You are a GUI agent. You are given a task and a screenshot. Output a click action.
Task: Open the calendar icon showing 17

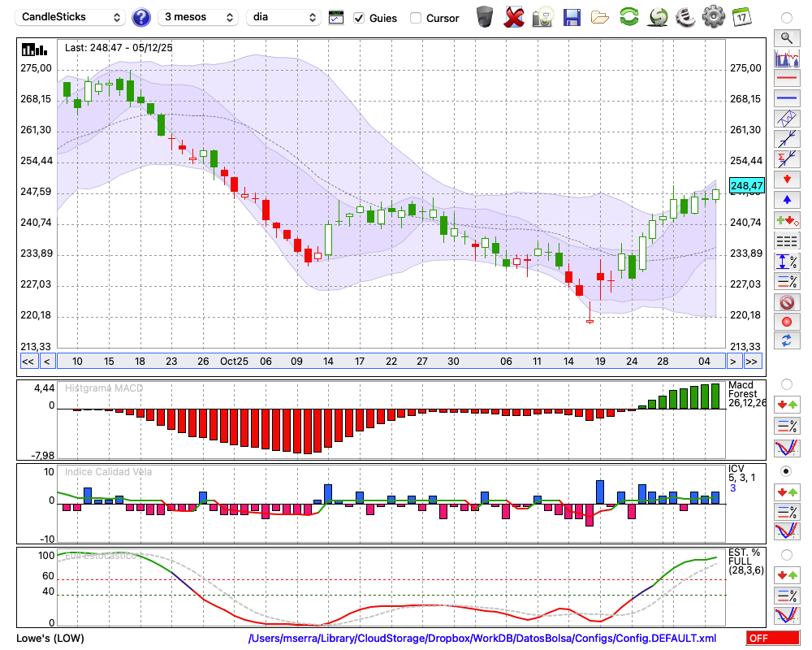coord(741,17)
